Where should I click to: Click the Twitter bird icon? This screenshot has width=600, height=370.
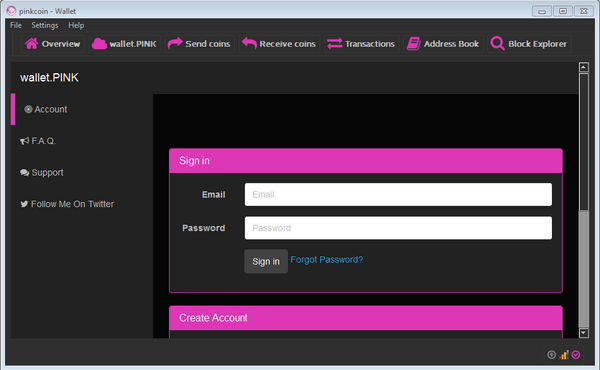click(x=24, y=204)
